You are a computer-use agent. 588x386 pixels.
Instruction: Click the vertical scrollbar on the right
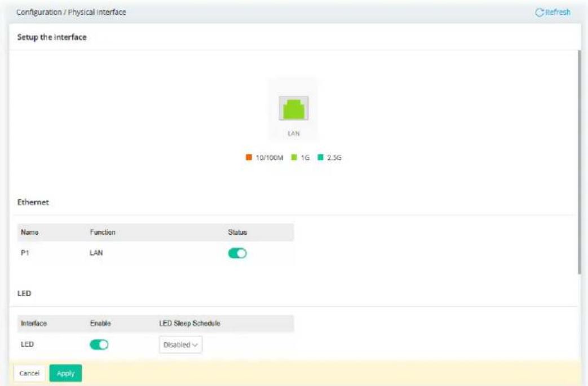580,162
